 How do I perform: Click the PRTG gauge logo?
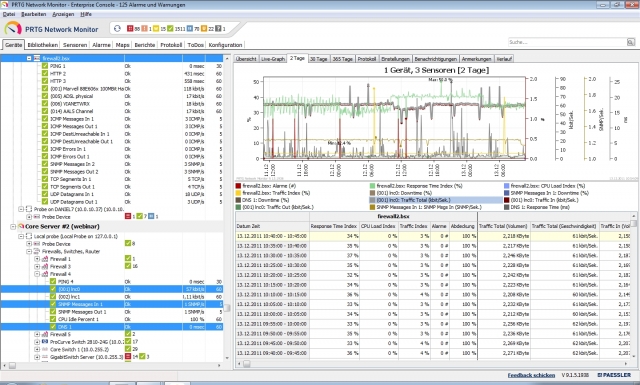[x=13, y=29]
